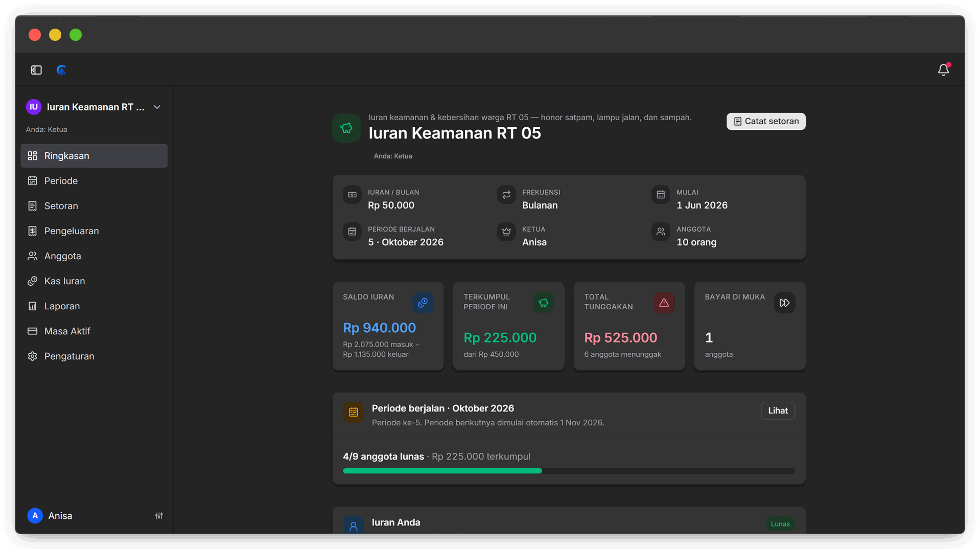Image resolution: width=980 pixels, height=549 pixels.
Task: Click the blue app logo icon
Action: tap(61, 70)
